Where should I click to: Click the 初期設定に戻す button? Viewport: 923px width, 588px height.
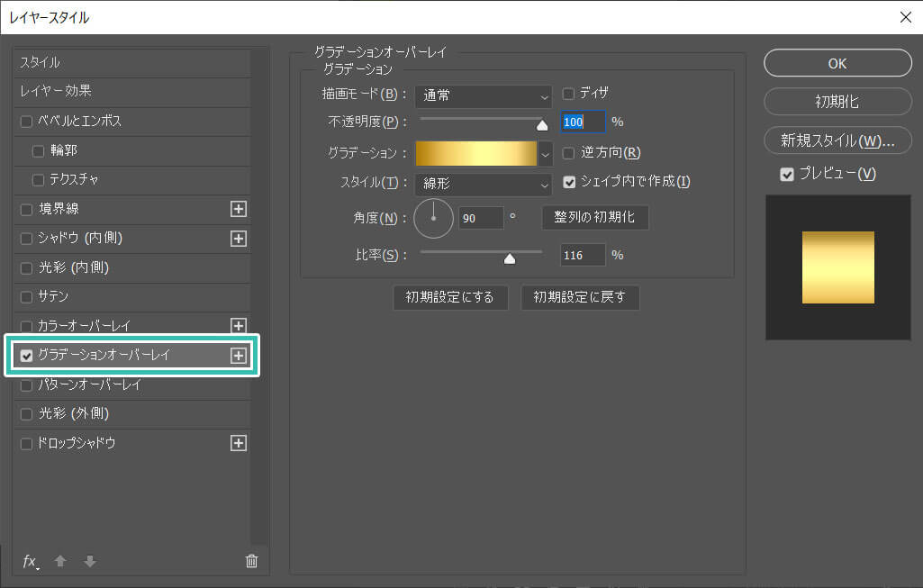[x=580, y=297]
